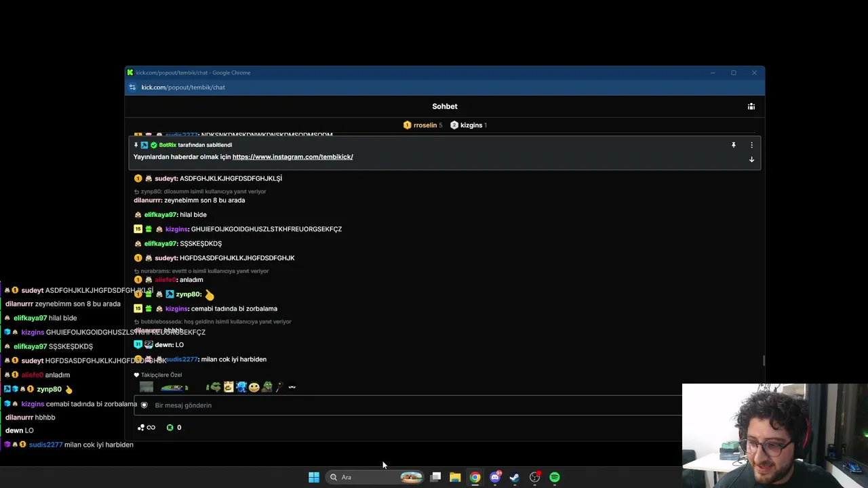Open Spotify from the taskbar
The width and height of the screenshot is (868, 488).
pos(555,477)
